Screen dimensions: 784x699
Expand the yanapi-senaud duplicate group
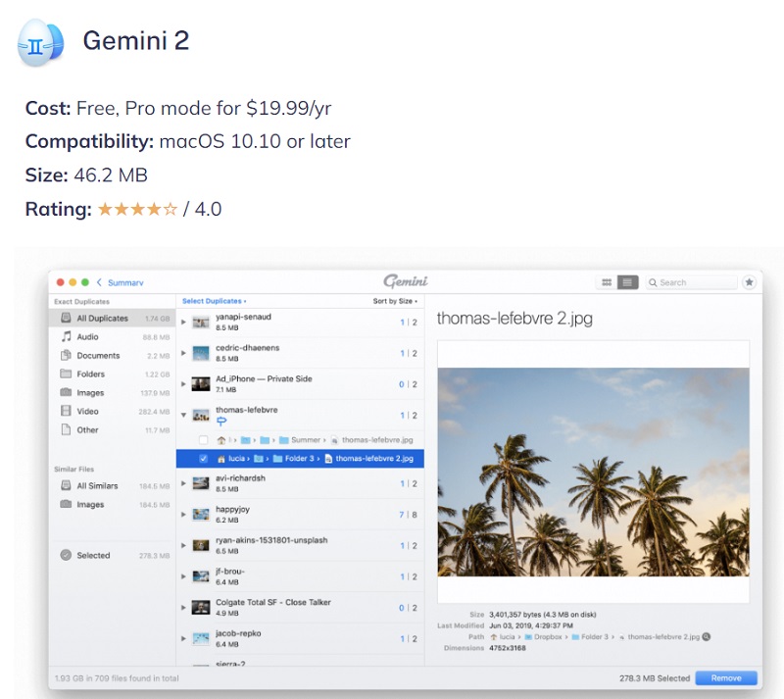point(184,323)
